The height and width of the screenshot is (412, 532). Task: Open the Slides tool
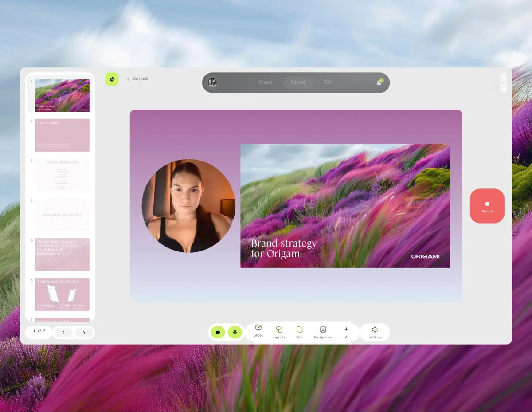258,330
